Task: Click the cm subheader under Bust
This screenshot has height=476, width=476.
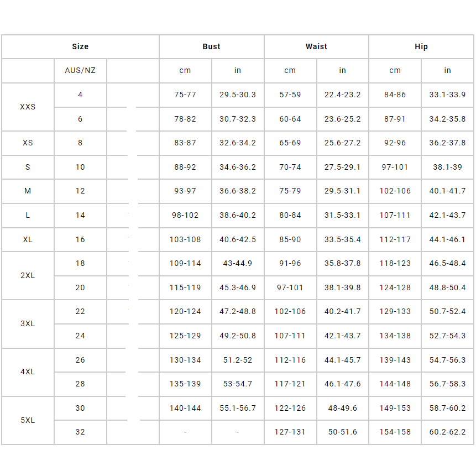Action: click(185, 71)
